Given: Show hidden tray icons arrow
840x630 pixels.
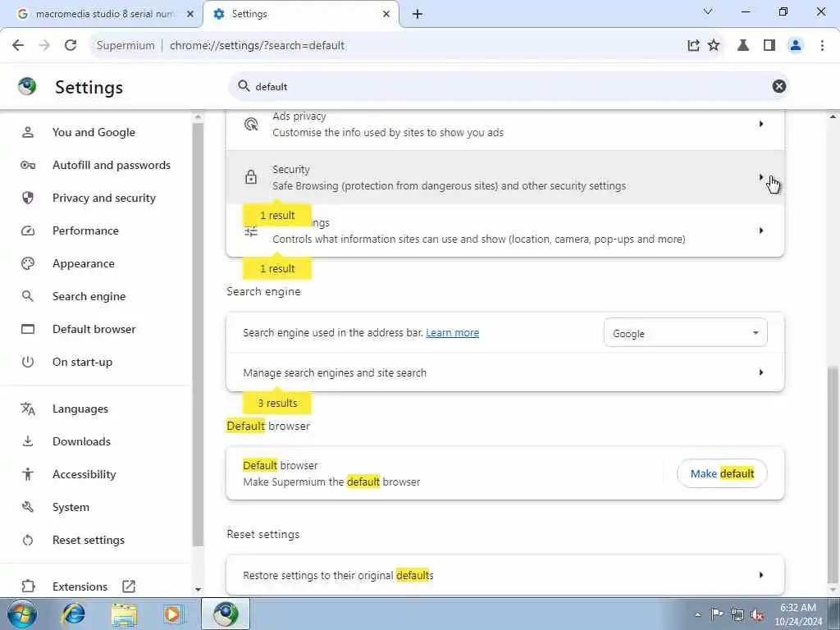Looking at the screenshot, I should click(698, 615).
